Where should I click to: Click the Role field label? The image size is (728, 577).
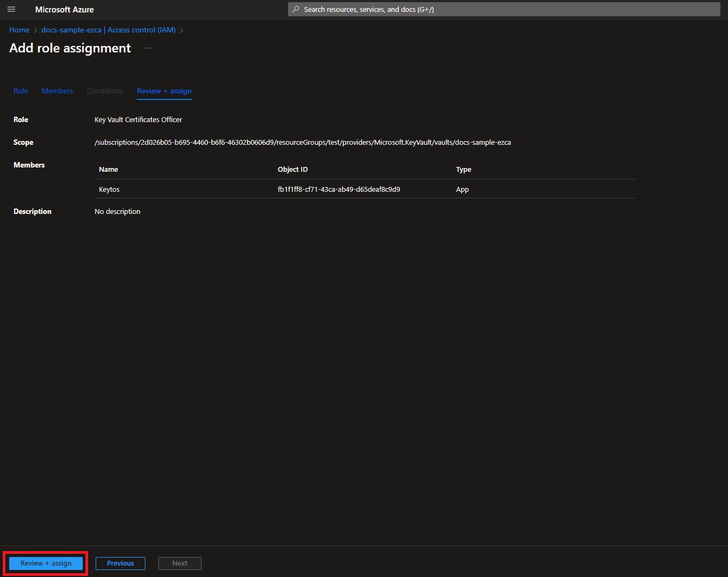(21, 119)
